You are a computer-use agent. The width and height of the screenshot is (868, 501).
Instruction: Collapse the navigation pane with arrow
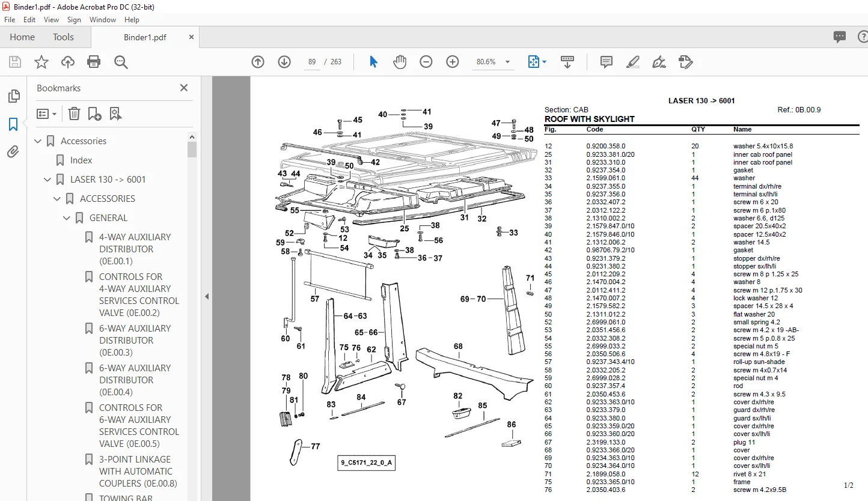point(206,296)
